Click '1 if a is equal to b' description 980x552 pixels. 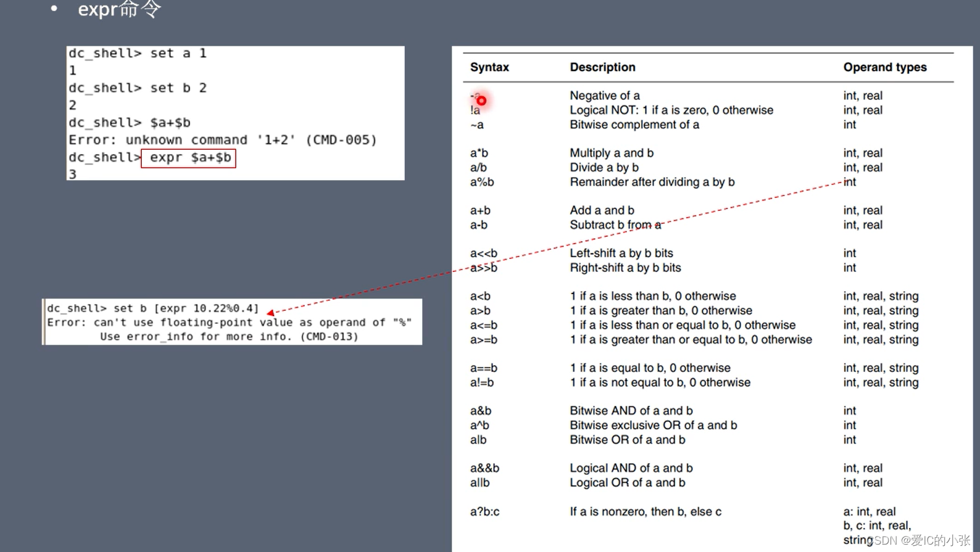[650, 368]
